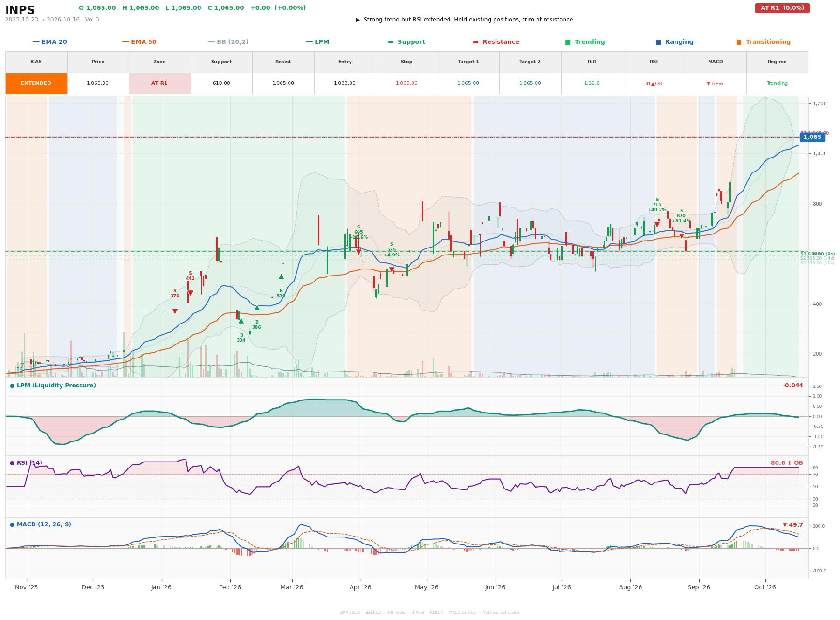The height and width of the screenshot is (620, 840).
Task: Click the R:R value 1:32.0
Action: coord(592,83)
